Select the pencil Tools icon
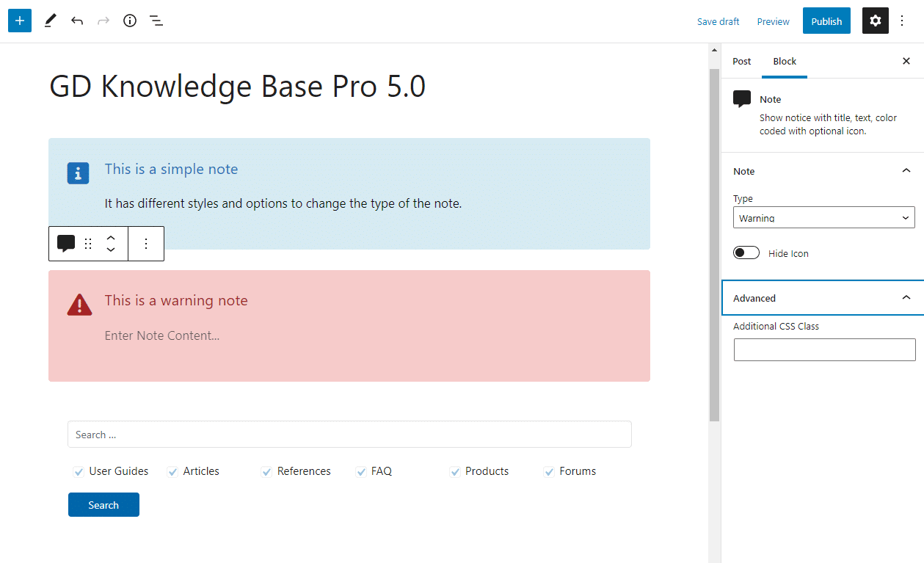This screenshot has height=563, width=924. click(49, 21)
